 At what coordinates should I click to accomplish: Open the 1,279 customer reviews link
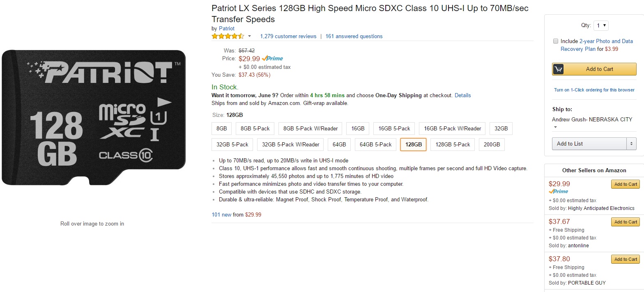click(x=288, y=36)
